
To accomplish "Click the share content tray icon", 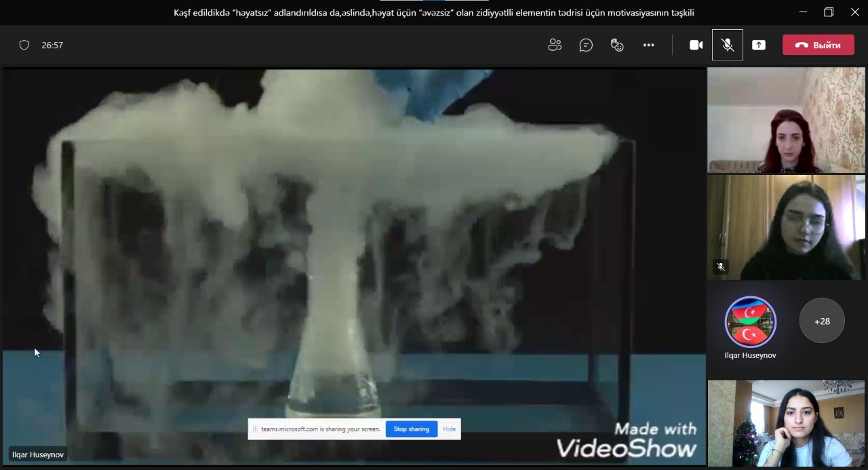I will point(759,45).
